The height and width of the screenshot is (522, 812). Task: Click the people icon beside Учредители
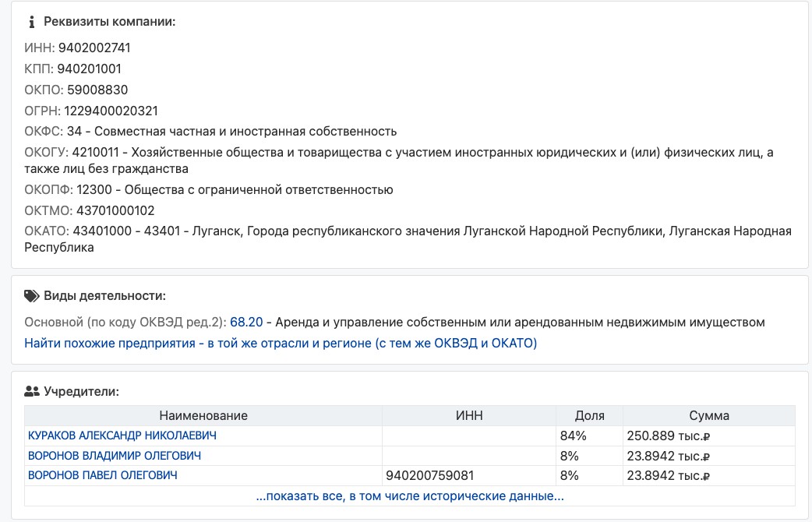coord(32,391)
